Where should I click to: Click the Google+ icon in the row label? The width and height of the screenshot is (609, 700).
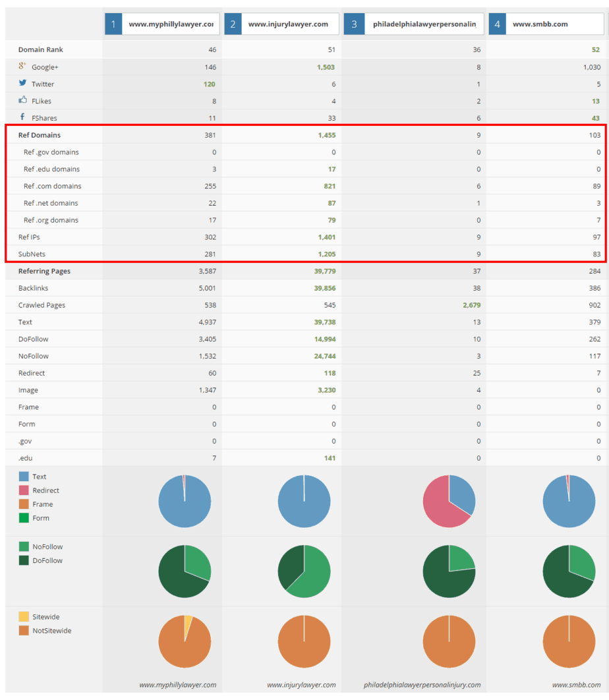point(22,66)
